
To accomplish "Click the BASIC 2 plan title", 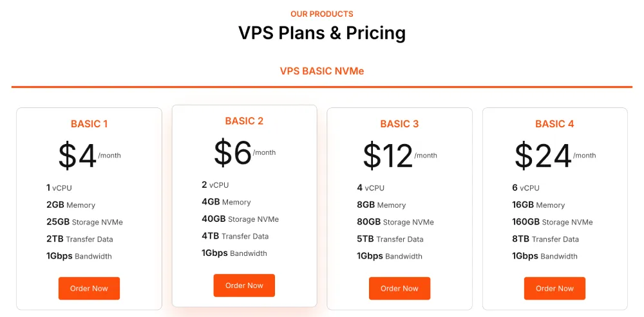I will click(x=244, y=121).
